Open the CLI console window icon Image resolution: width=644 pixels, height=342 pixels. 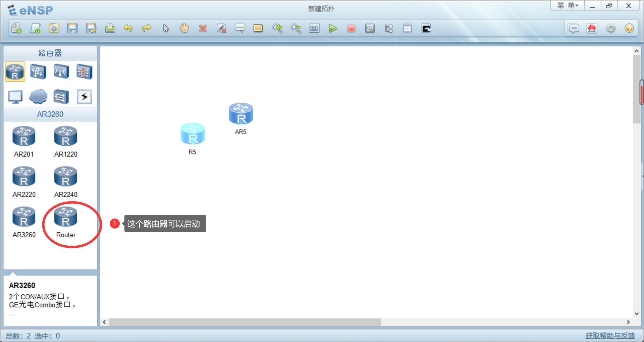tap(426, 28)
